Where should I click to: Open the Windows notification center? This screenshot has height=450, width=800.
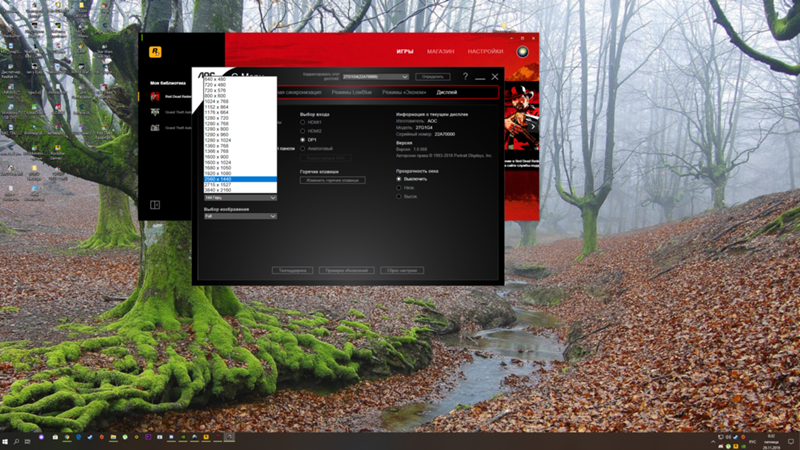tap(791, 441)
